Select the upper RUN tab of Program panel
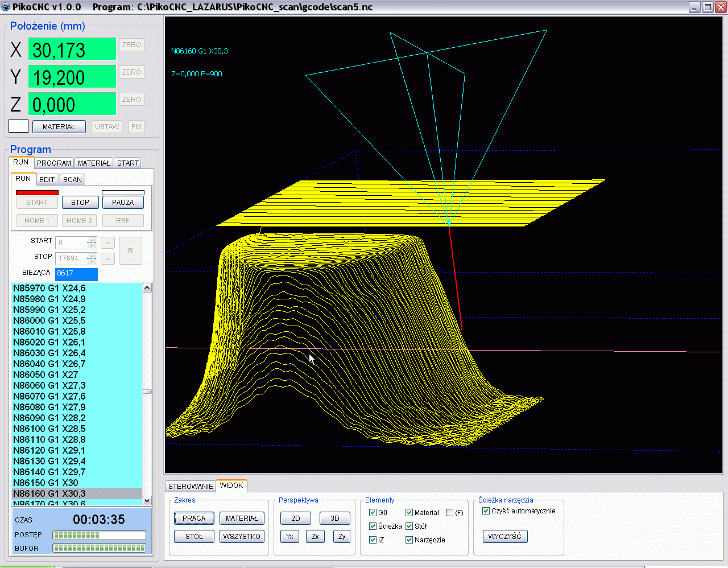 (21, 162)
